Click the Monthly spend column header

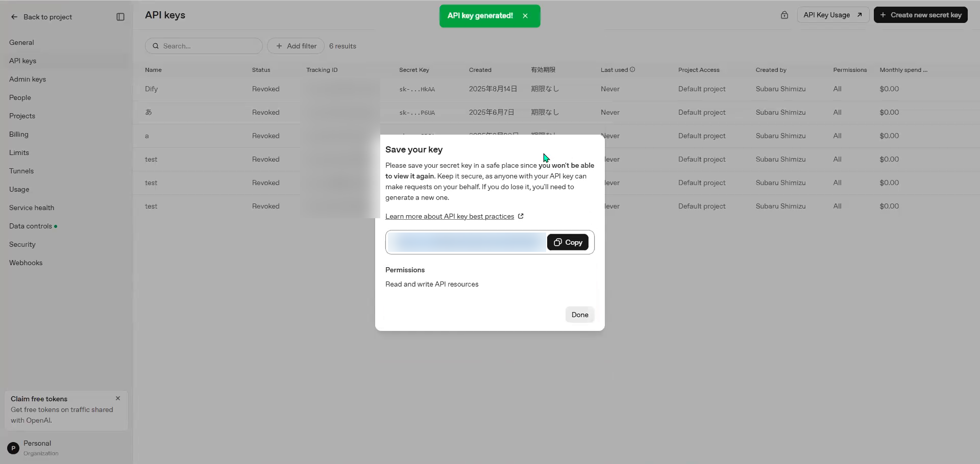tap(903, 70)
